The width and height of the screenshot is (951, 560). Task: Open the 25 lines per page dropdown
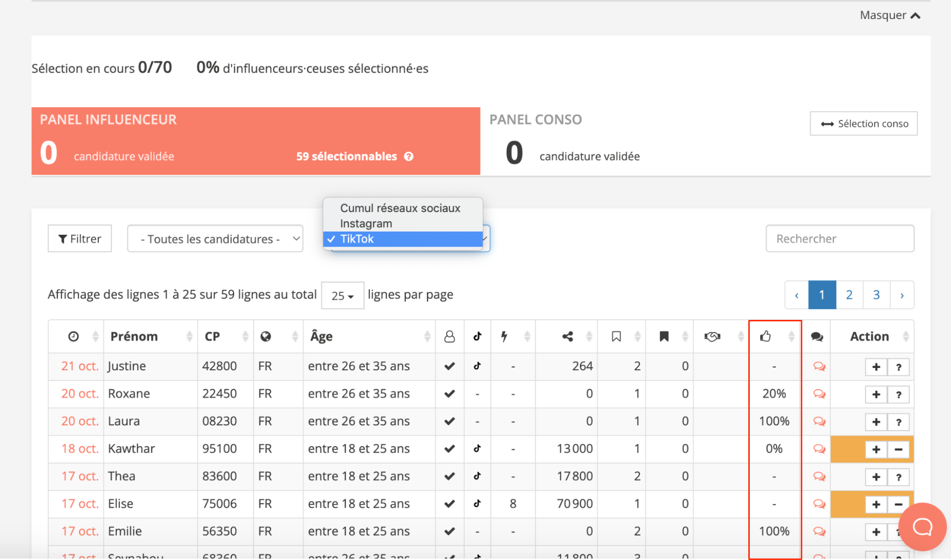point(342,296)
